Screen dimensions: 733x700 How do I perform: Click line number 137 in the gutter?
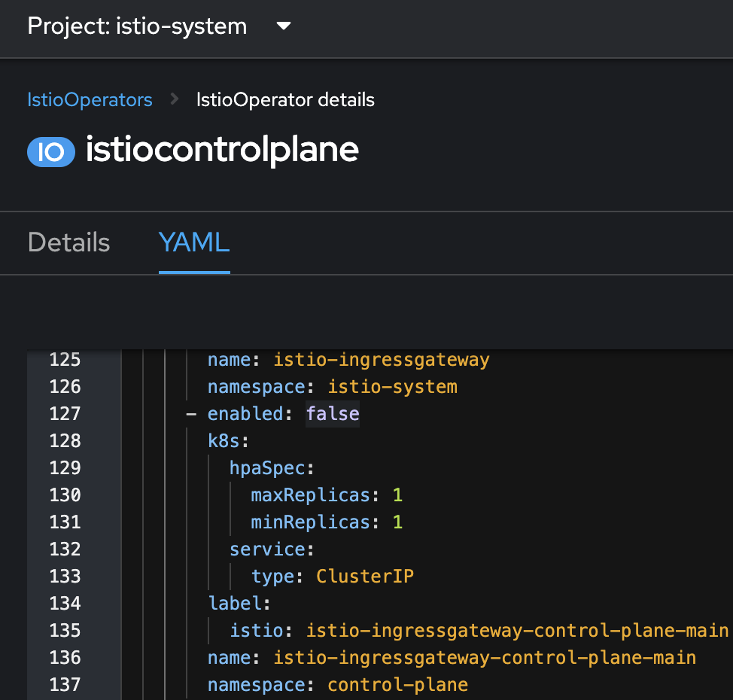click(65, 685)
